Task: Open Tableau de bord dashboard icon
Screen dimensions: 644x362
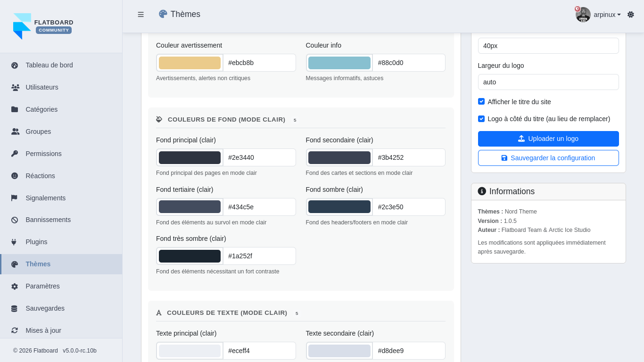Action: [x=15, y=66]
